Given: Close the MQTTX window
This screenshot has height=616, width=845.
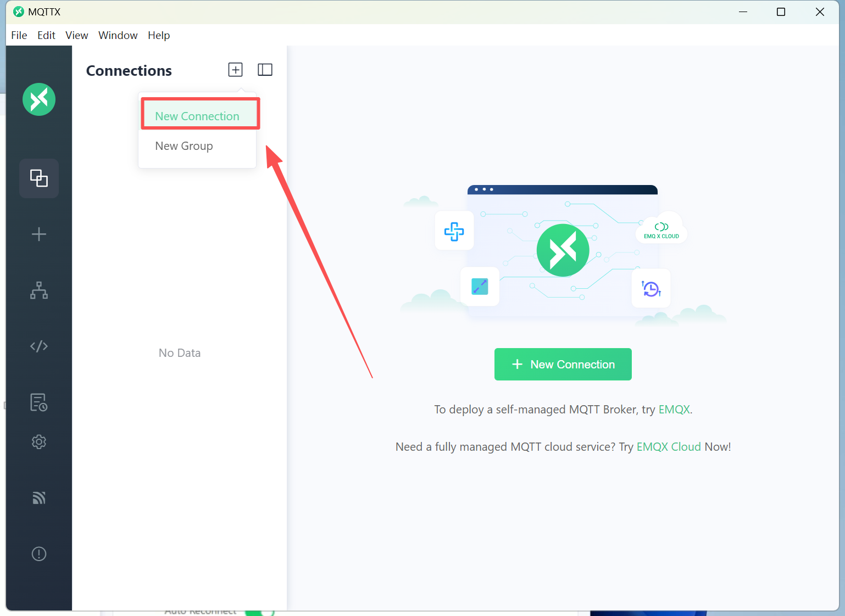Looking at the screenshot, I should tap(820, 12).
